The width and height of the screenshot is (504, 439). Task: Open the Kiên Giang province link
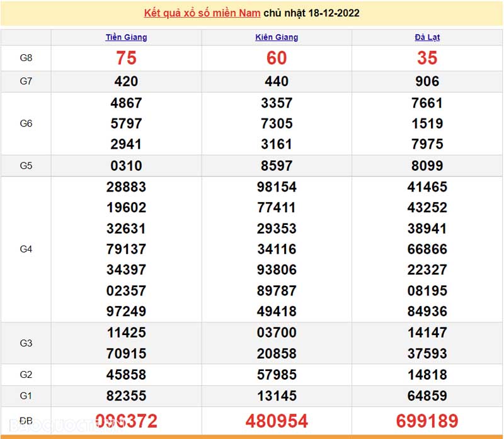click(x=277, y=37)
